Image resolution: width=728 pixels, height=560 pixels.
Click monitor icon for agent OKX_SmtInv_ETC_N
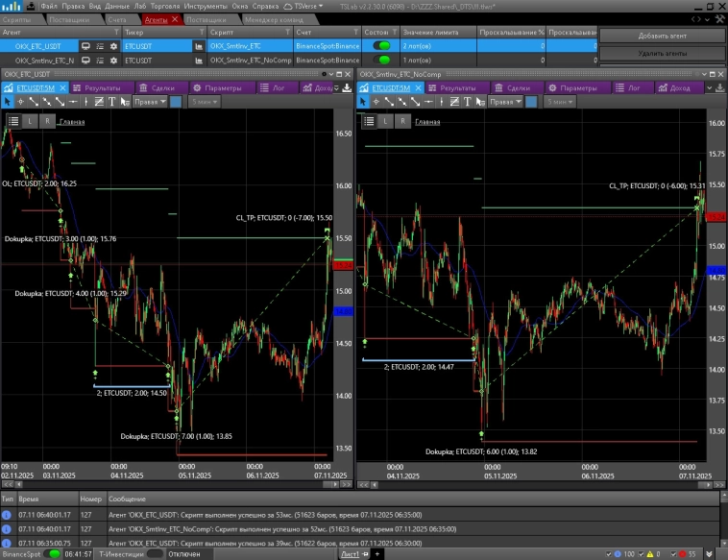click(85, 60)
